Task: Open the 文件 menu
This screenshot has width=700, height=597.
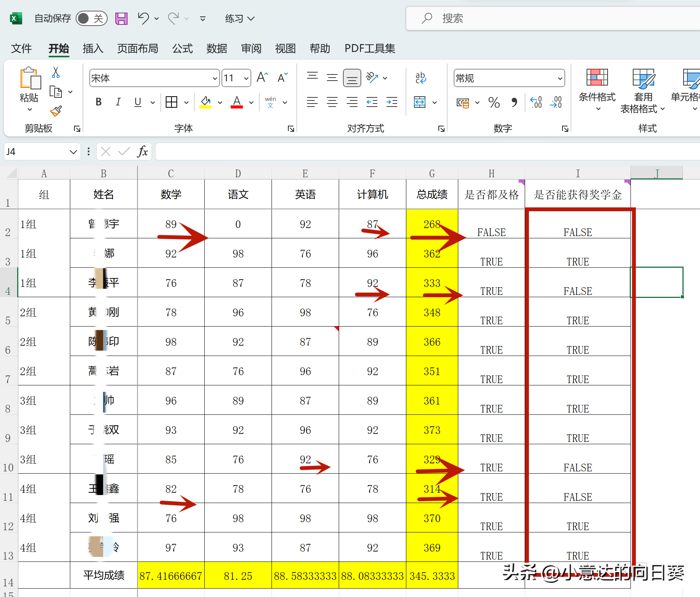Action: [21, 49]
